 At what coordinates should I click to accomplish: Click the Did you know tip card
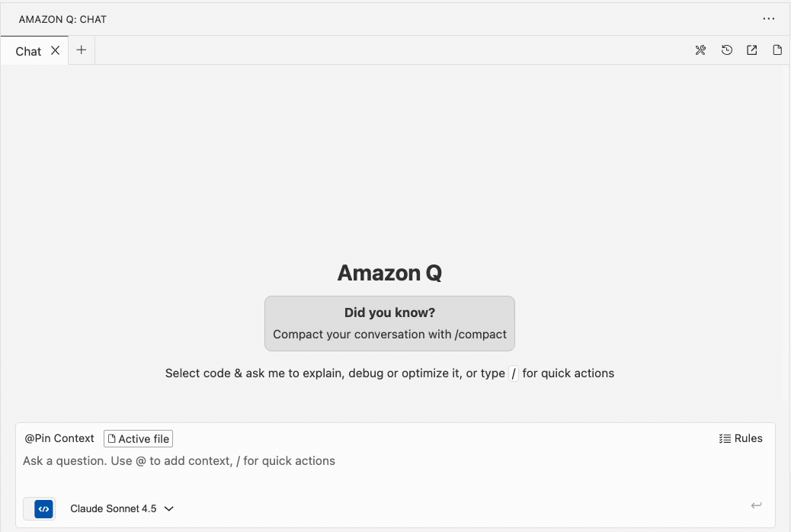pyautogui.click(x=389, y=323)
